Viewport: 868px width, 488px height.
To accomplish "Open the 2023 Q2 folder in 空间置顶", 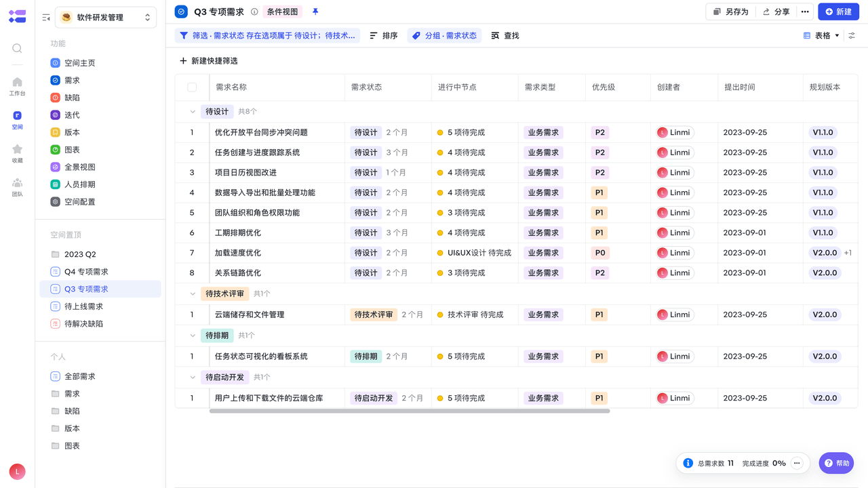I will (73, 254).
